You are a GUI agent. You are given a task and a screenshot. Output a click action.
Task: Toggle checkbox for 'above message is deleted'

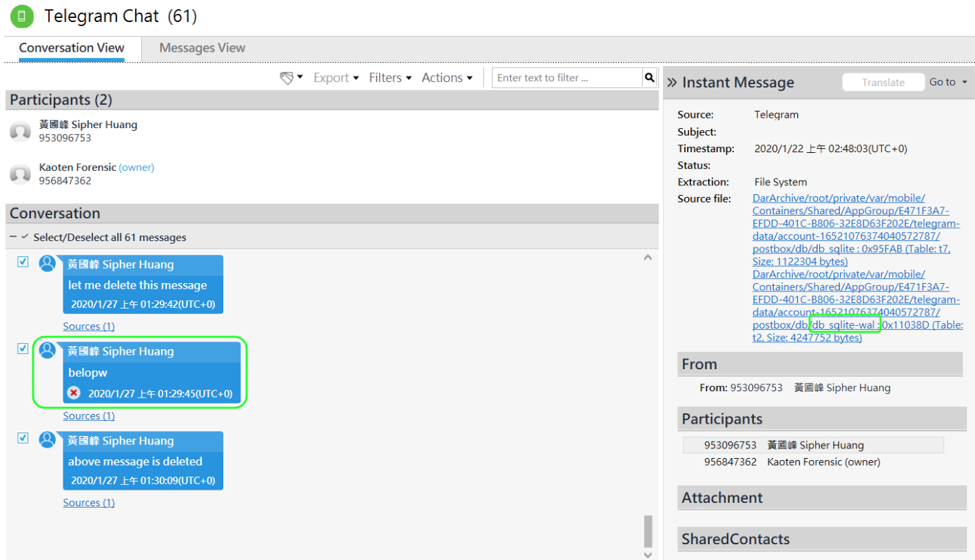click(23, 438)
